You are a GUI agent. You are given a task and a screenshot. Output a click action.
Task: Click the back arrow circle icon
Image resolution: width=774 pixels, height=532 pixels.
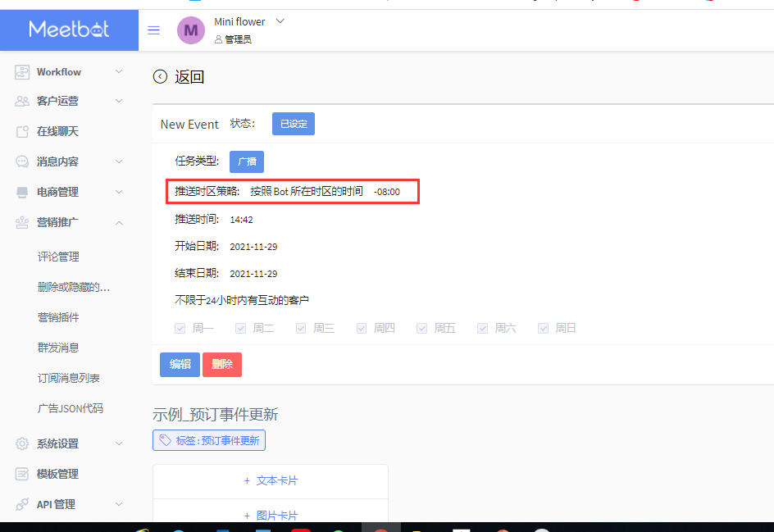(160, 76)
